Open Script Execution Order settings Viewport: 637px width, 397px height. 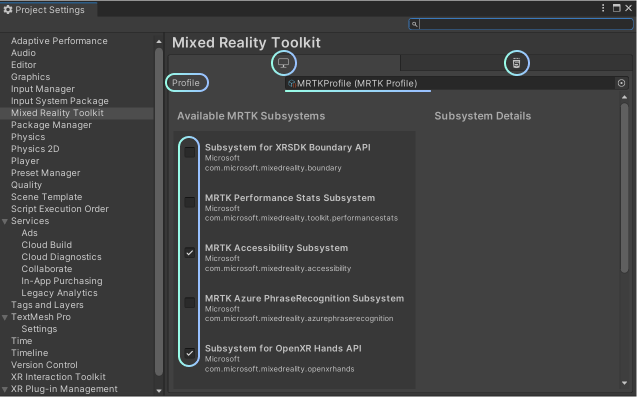[60, 209]
